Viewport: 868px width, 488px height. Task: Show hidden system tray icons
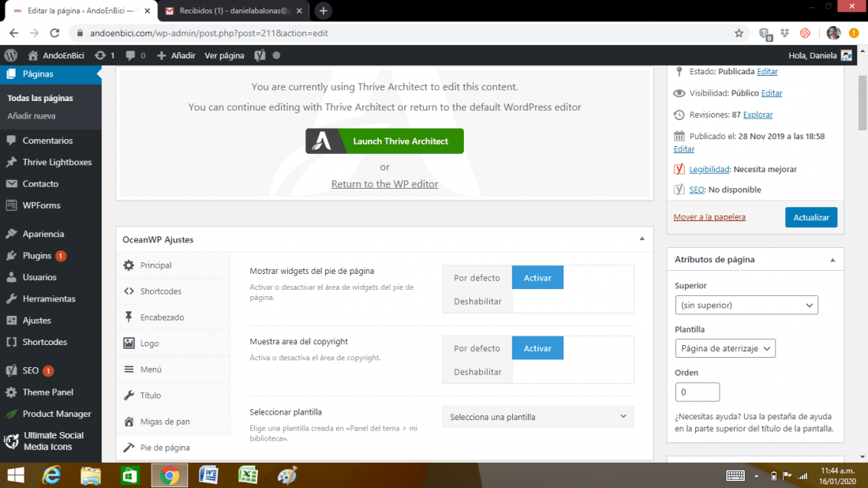756,476
